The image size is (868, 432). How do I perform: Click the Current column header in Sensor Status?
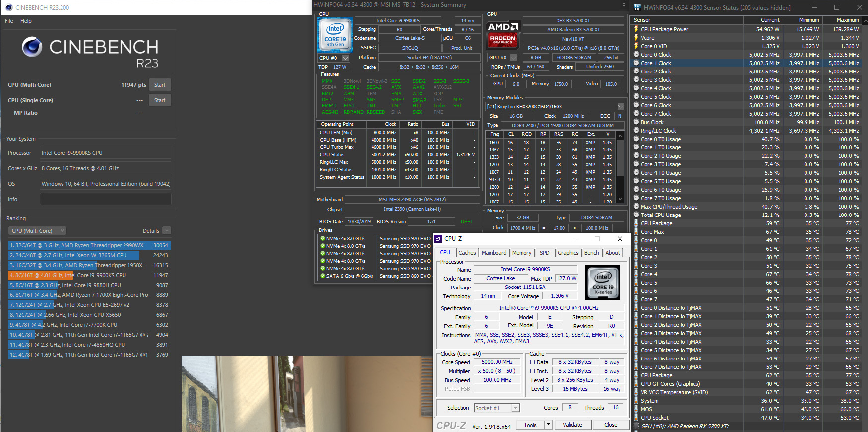763,20
